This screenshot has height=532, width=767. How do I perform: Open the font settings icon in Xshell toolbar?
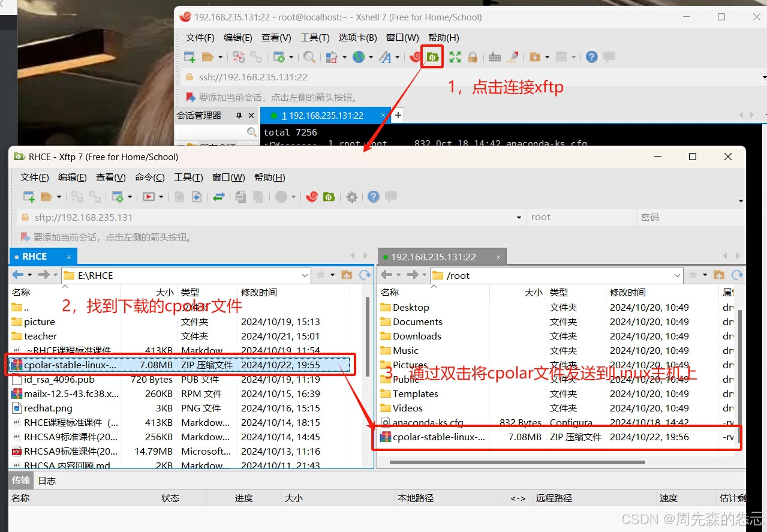(x=386, y=57)
